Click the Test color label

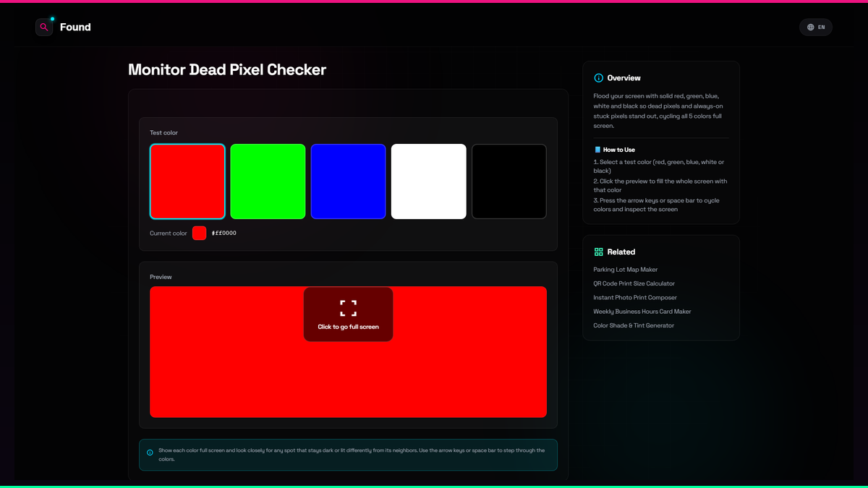pos(163,133)
